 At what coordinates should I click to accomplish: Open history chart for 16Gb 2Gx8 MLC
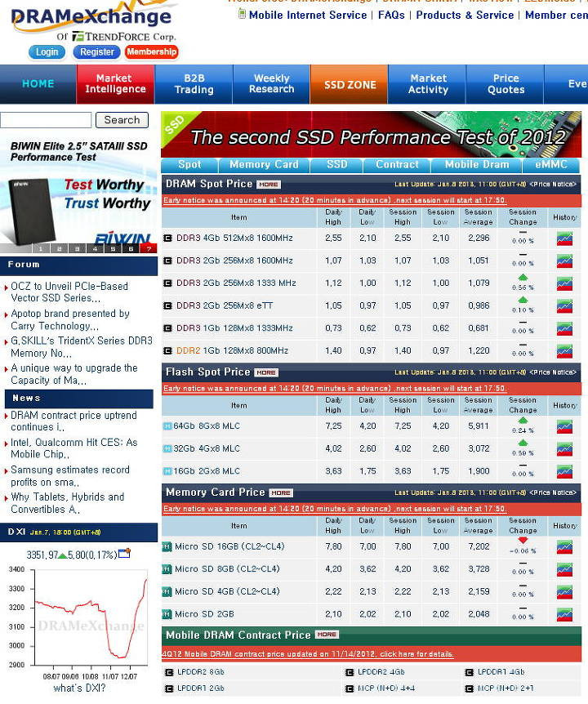(564, 471)
